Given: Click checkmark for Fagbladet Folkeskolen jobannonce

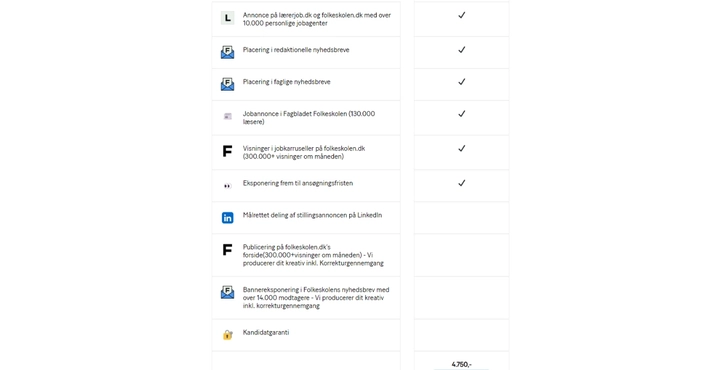Looking at the screenshot, I should (462, 114).
